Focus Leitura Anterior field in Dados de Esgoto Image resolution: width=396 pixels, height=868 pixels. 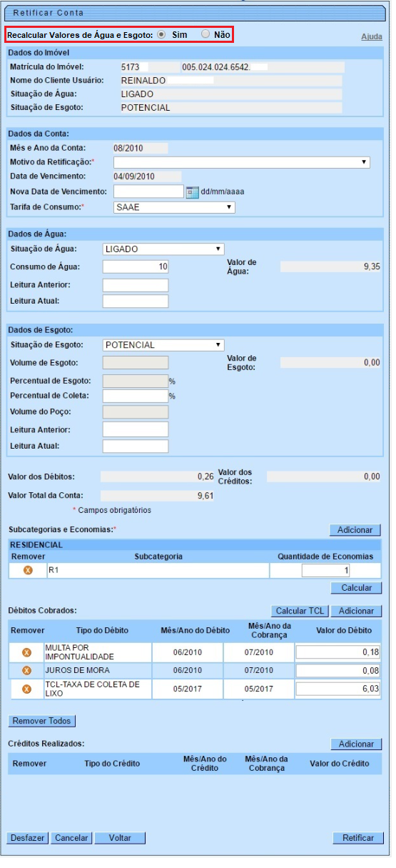[136, 429]
